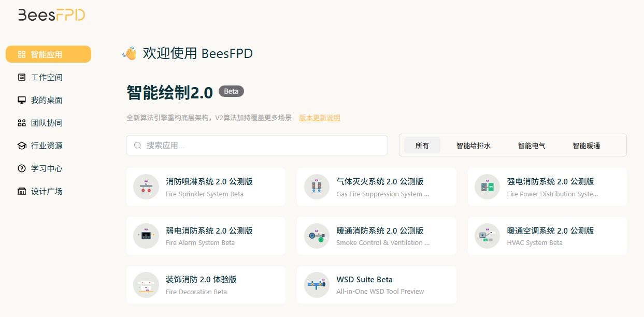This screenshot has width=644, height=317.
Task: Open 学习中心 in the sidebar
Action: [47, 168]
